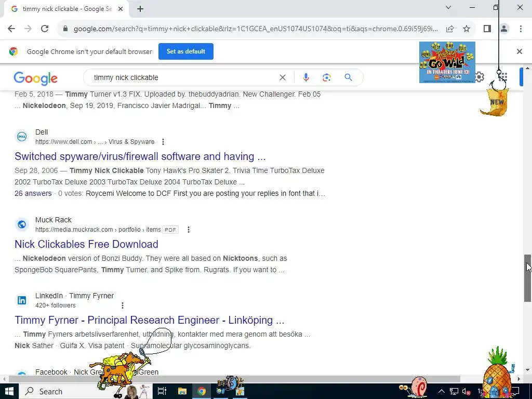Open the Dell result options menu
The image size is (532, 399).
coord(163,142)
